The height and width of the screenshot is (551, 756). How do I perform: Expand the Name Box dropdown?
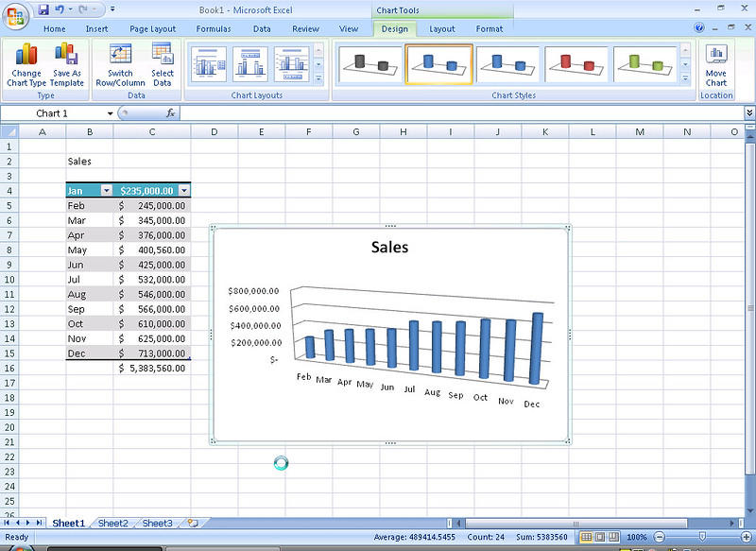[x=111, y=113]
